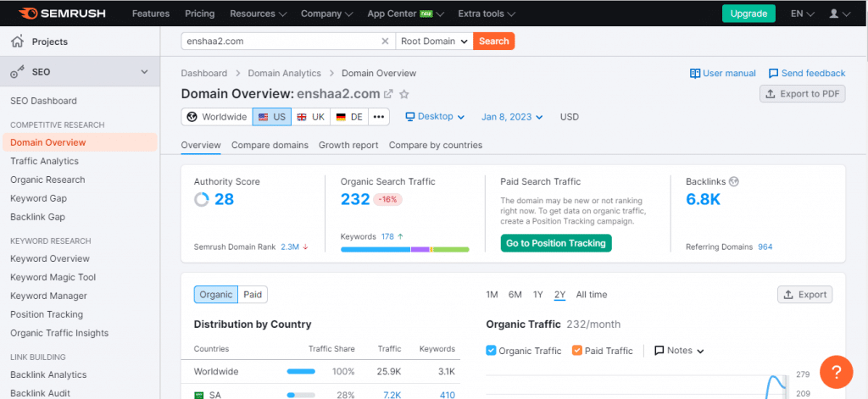Switch to the Compare domains tab

click(270, 145)
